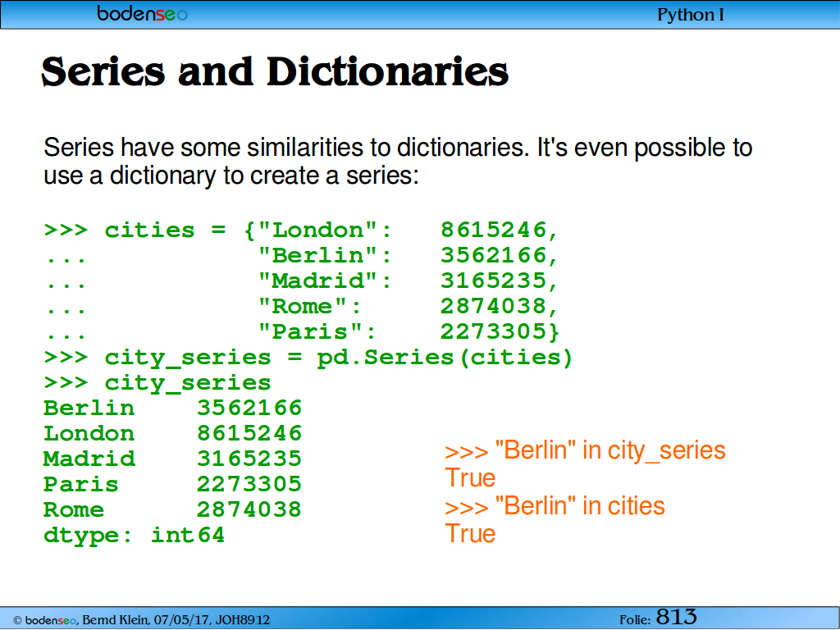Click output row 'London 8615246'
The width and height of the screenshot is (840, 630).
172,433
